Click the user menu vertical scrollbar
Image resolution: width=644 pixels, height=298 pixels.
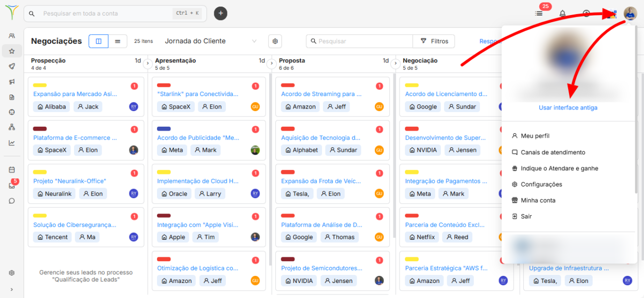point(636,111)
